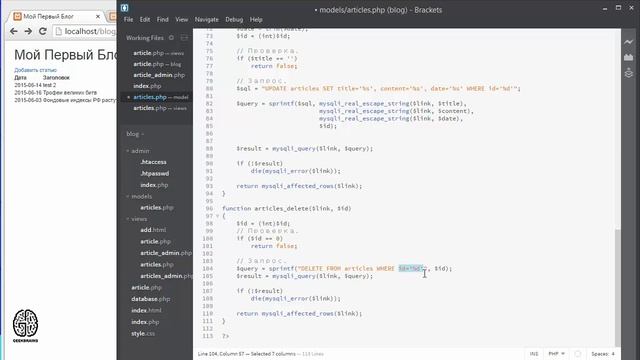Open the Extension Manager brick icon
The image size is (640, 360).
[629, 57]
